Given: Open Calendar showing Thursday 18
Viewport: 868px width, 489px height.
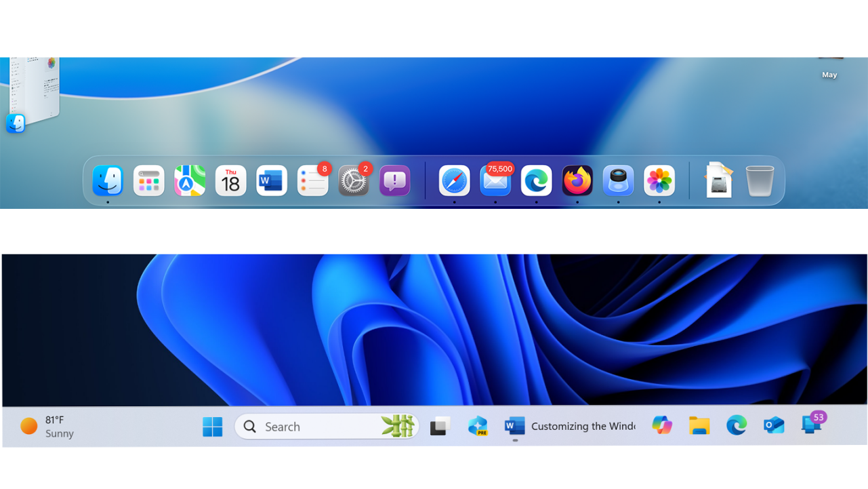Looking at the screenshot, I should click(230, 180).
